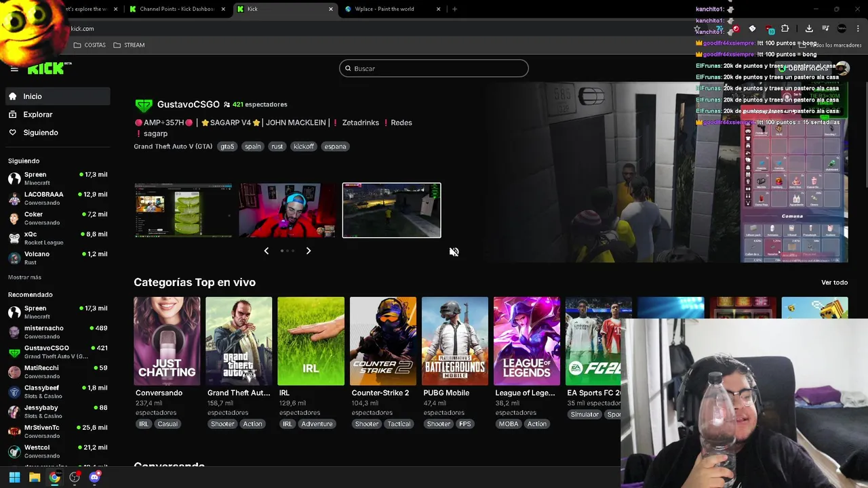The width and height of the screenshot is (868, 488).
Task: Select the rust tag
Action: coord(277,146)
